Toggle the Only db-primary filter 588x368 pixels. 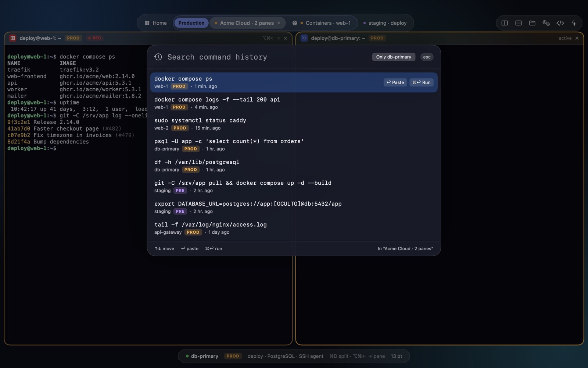394,57
